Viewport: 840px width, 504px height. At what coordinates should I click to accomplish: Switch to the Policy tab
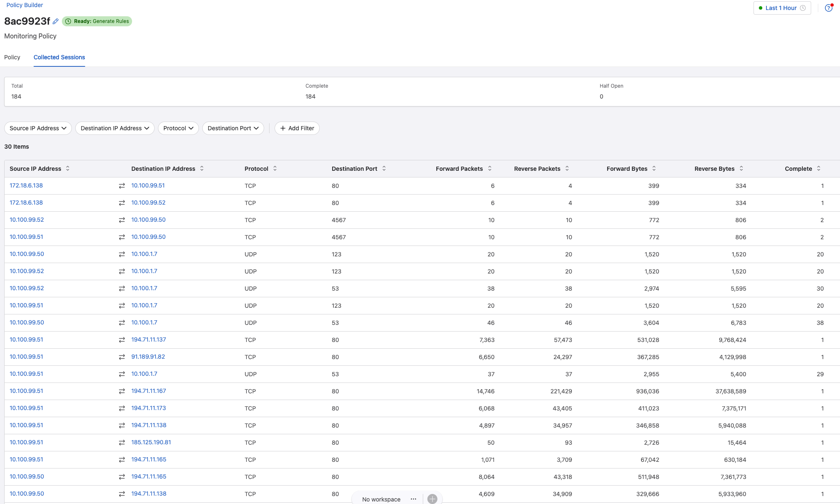point(12,57)
